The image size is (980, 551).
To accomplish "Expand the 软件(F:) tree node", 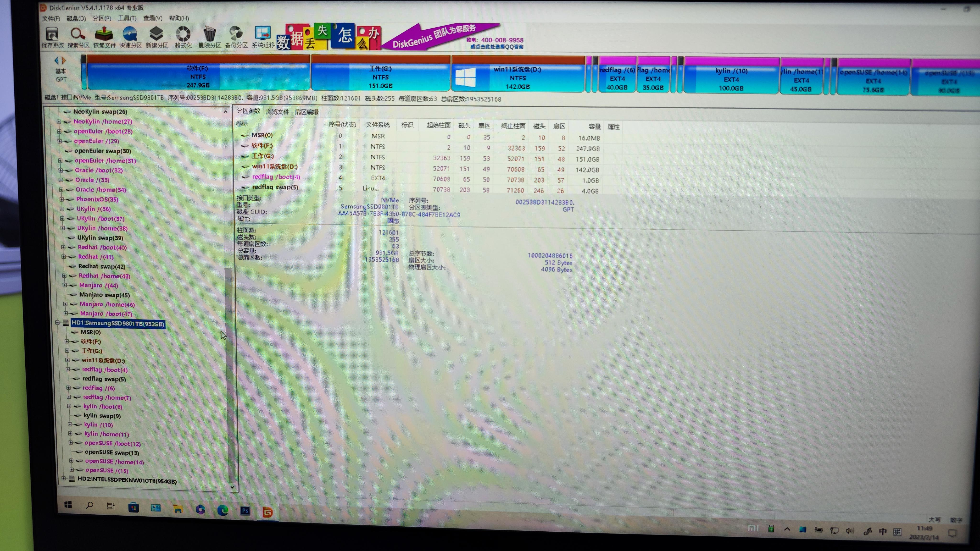I will tap(67, 342).
